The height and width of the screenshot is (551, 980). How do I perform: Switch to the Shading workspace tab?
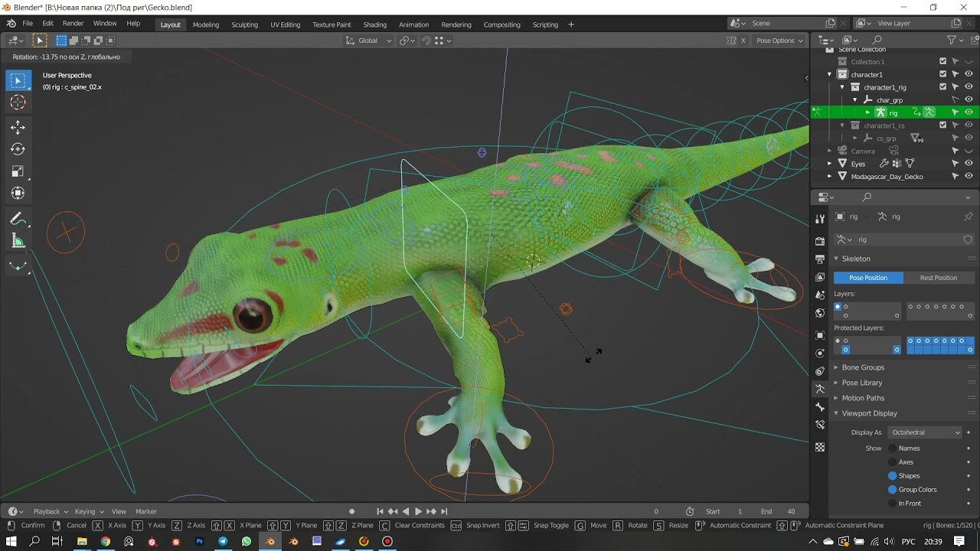coord(374,24)
